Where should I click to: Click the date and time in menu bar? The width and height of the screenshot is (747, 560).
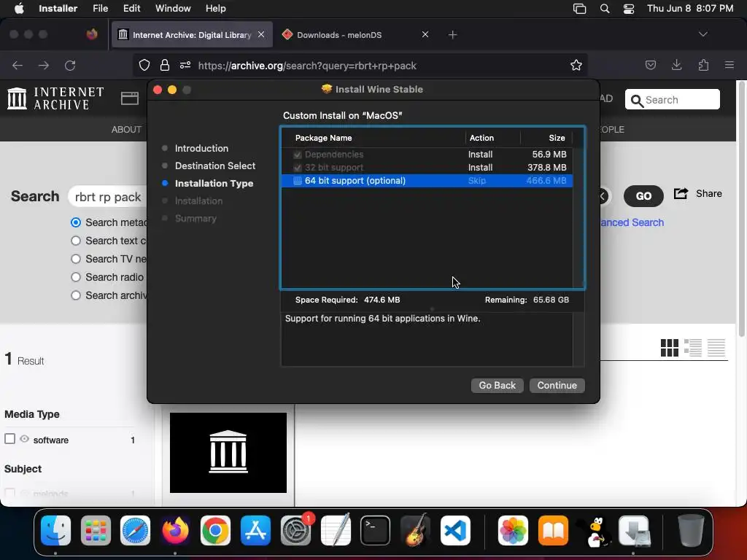[x=690, y=9]
